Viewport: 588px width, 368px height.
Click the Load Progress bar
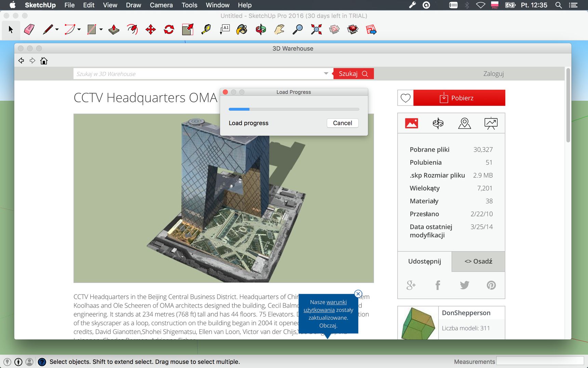294,109
